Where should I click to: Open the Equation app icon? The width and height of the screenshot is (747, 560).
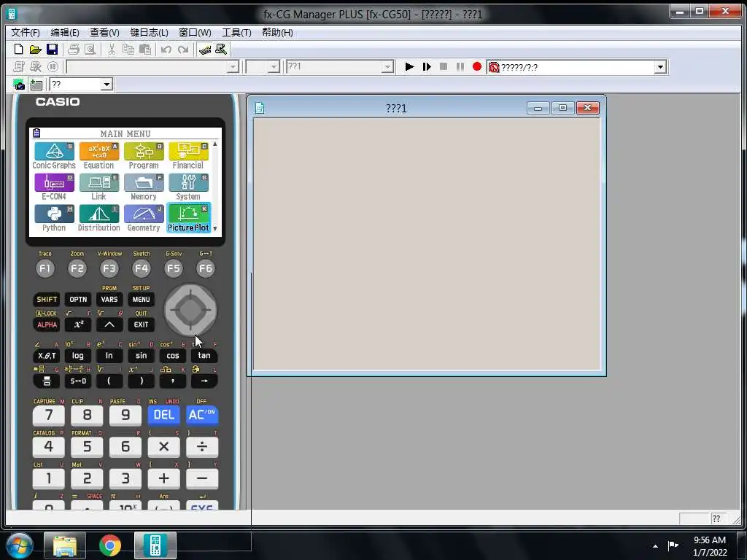point(98,156)
